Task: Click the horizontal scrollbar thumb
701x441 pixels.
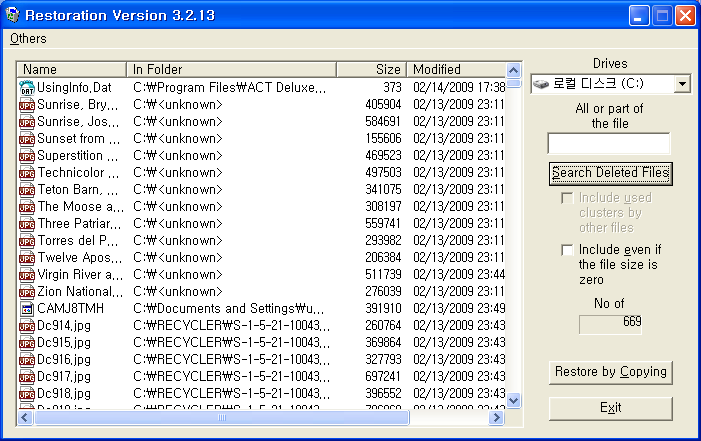Action: pos(221,418)
